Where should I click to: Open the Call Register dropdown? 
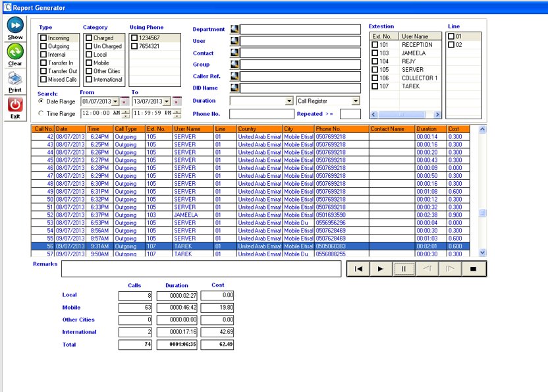pos(356,101)
